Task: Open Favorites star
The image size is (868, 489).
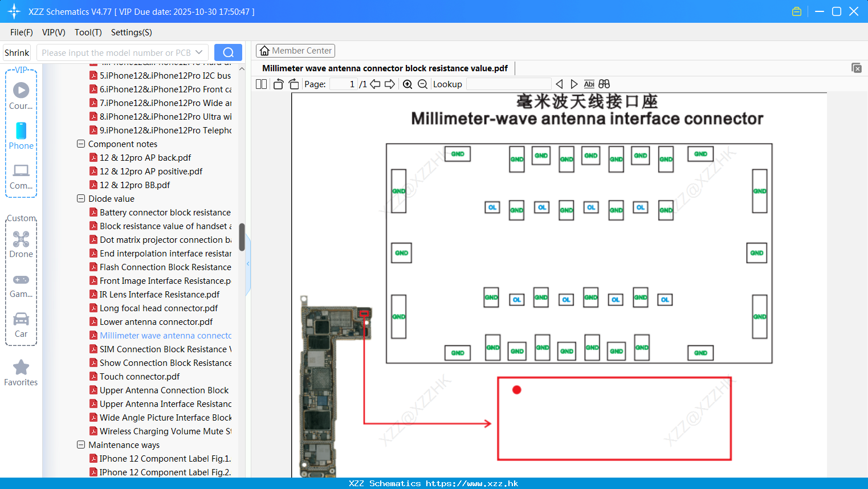Action: [21, 373]
